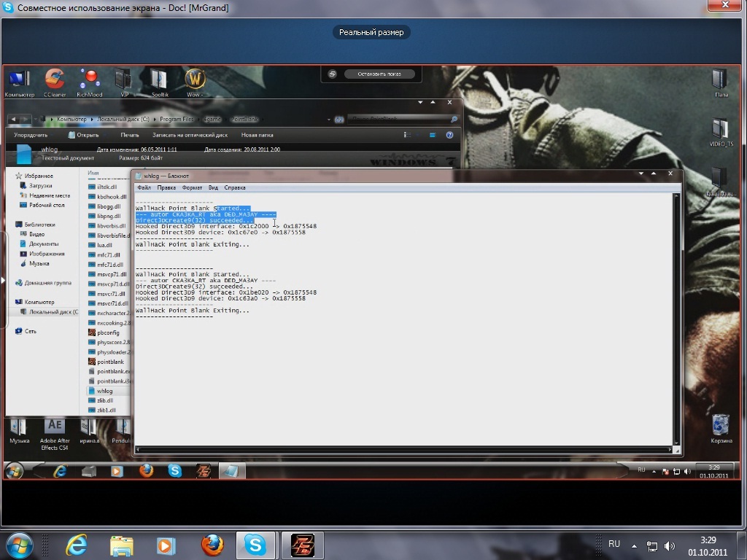
Task: Open the CCleaner shortcut on the shared desktop
Action: tap(55, 80)
